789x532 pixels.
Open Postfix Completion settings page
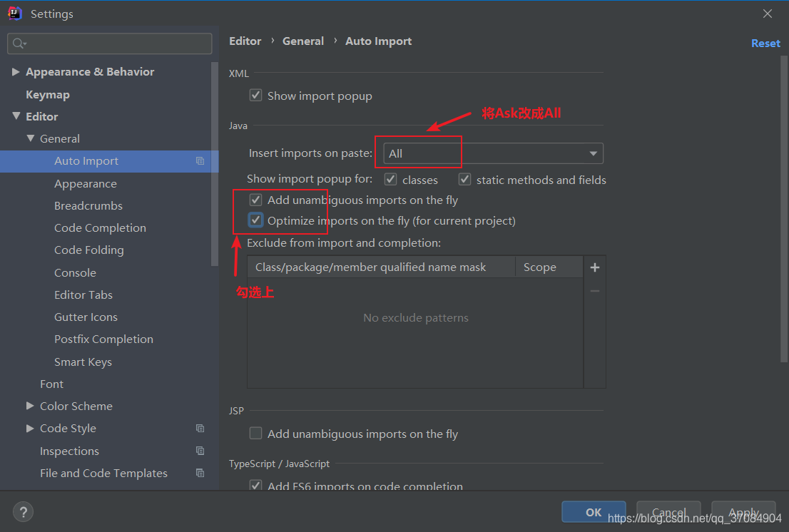103,339
